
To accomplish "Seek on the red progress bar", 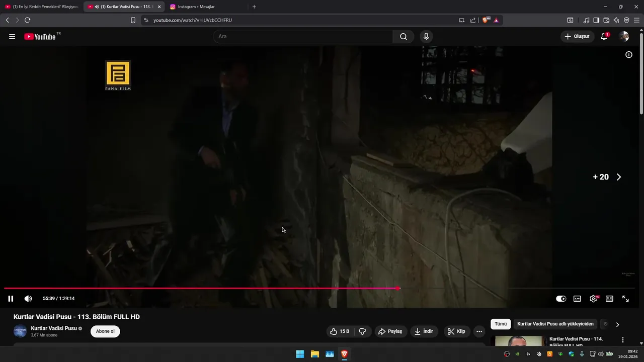I will coord(201,288).
